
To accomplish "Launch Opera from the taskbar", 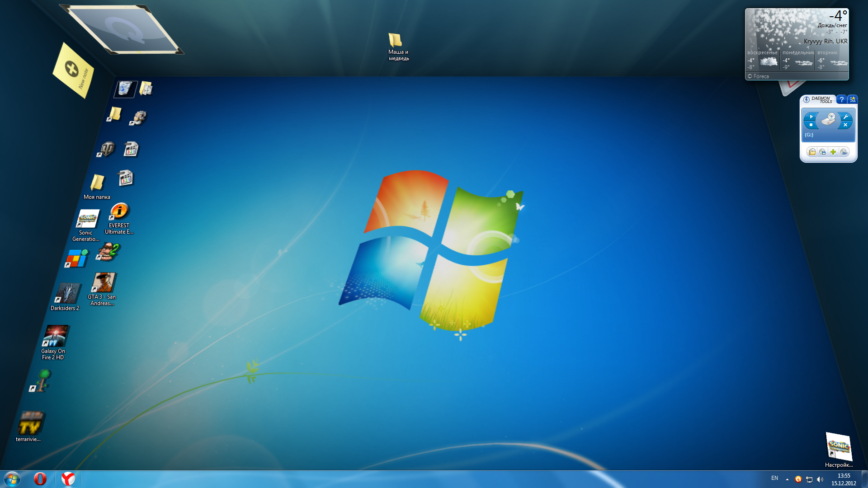I will tap(40, 479).
